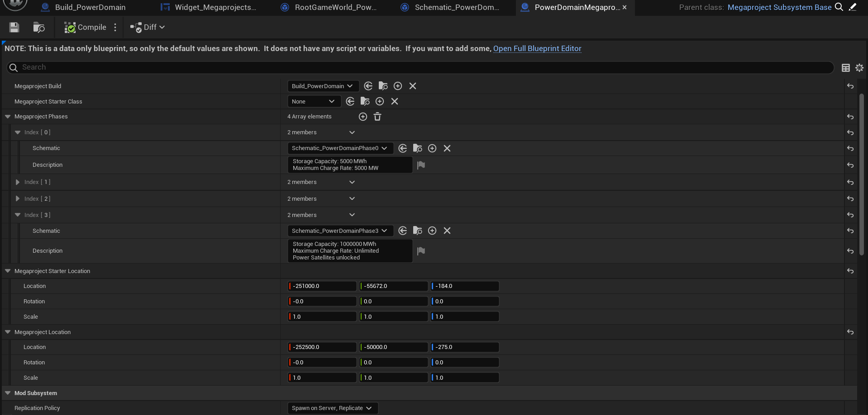868x415 pixels.
Task: Expand Index [ 1 ] array entry
Action: point(18,182)
